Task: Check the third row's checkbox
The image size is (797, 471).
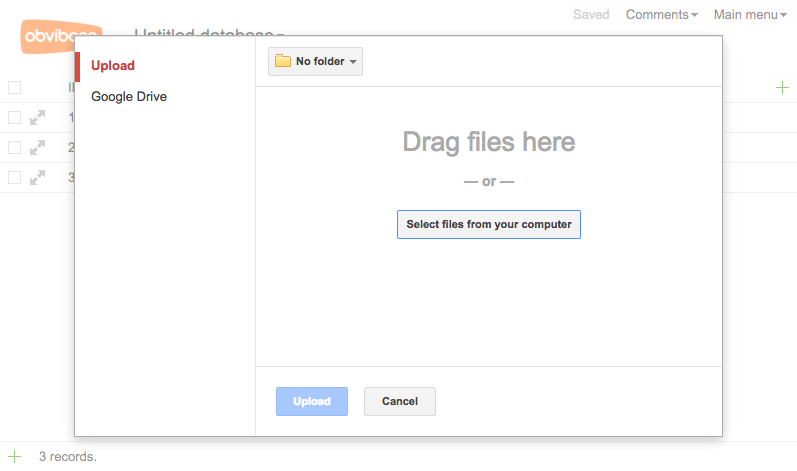Action: [x=15, y=177]
